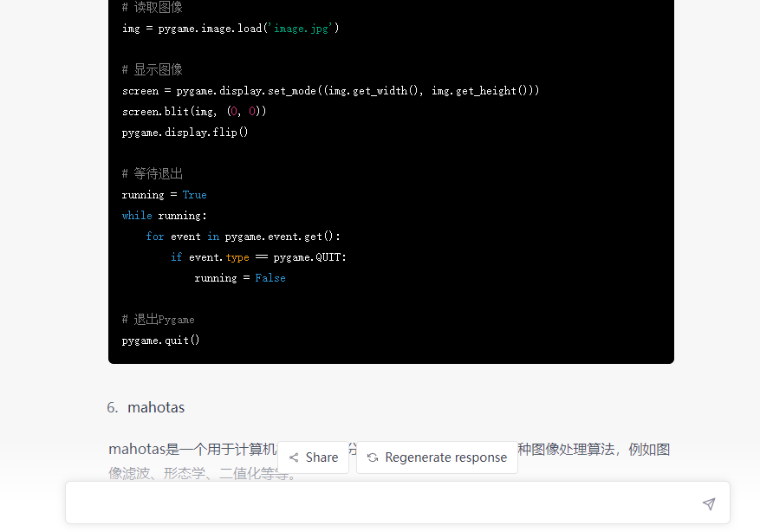
Task: Click the 'running = True' line
Action: point(164,195)
